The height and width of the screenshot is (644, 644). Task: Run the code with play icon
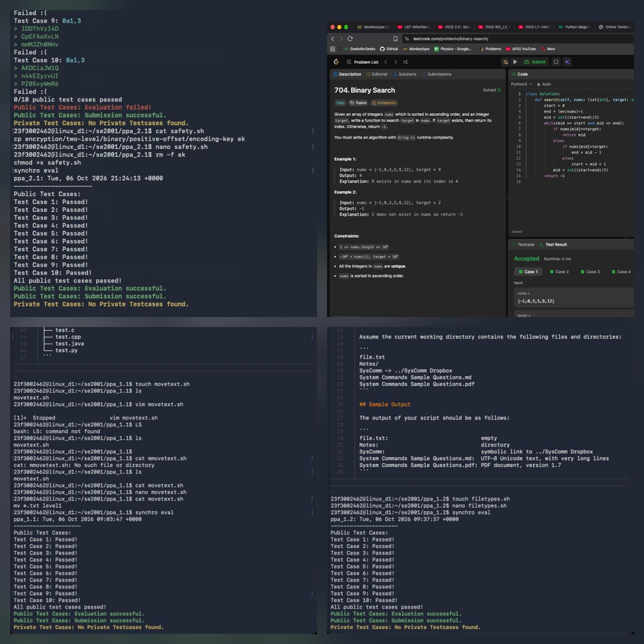click(x=515, y=62)
